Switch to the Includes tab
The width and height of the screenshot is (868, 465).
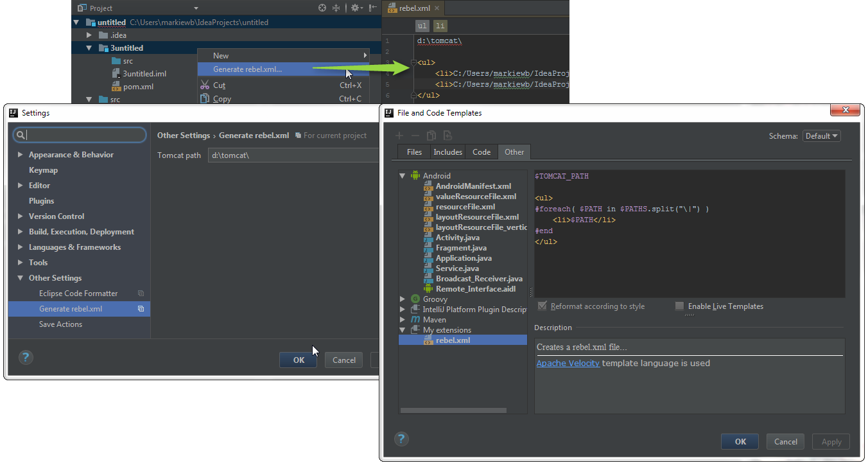pyautogui.click(x=447, y=152)
